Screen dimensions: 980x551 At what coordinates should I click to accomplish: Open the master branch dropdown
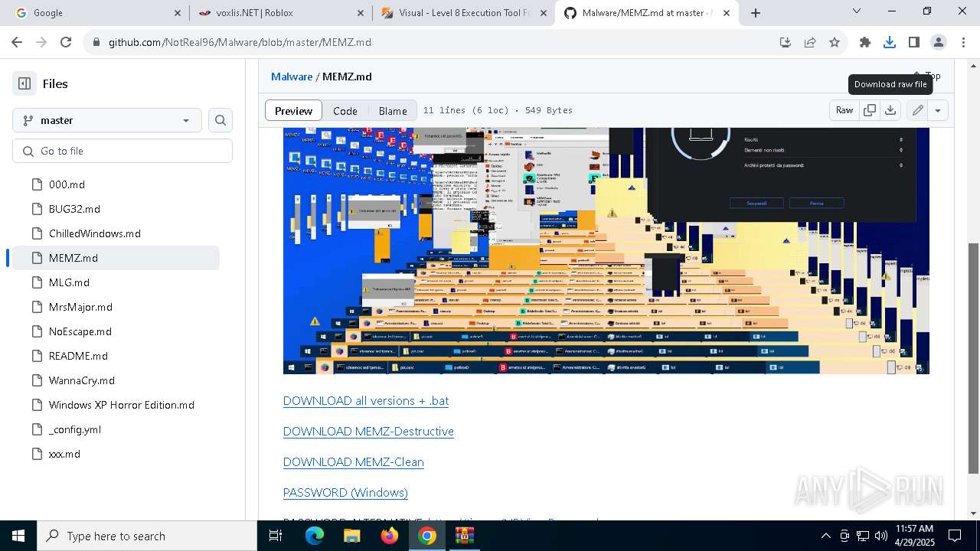coord(107,120)
